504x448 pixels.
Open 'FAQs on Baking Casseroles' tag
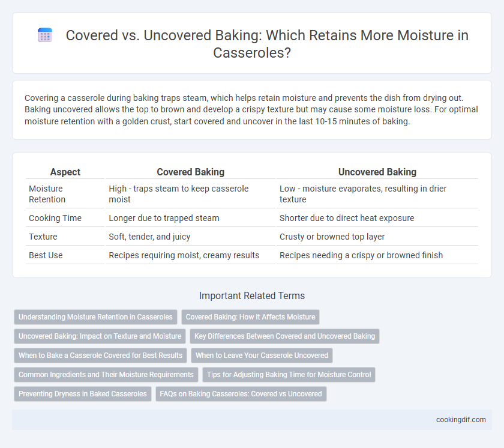coord(241,393)
